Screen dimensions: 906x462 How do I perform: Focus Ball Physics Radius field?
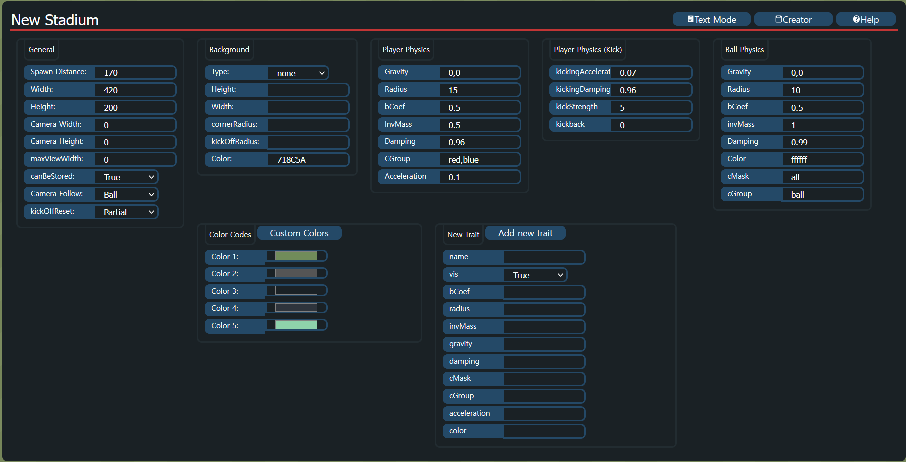click(x=823, y=90)
